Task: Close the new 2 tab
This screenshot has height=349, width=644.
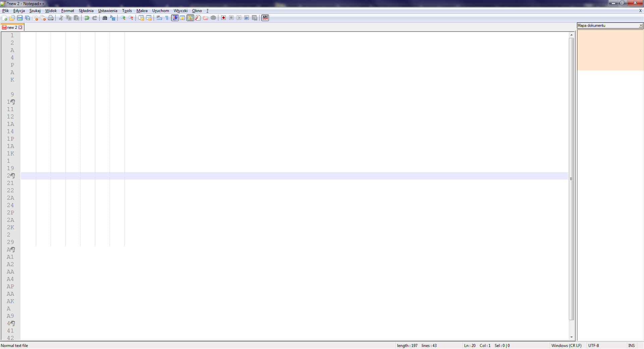Action: (x=20, y=28)
